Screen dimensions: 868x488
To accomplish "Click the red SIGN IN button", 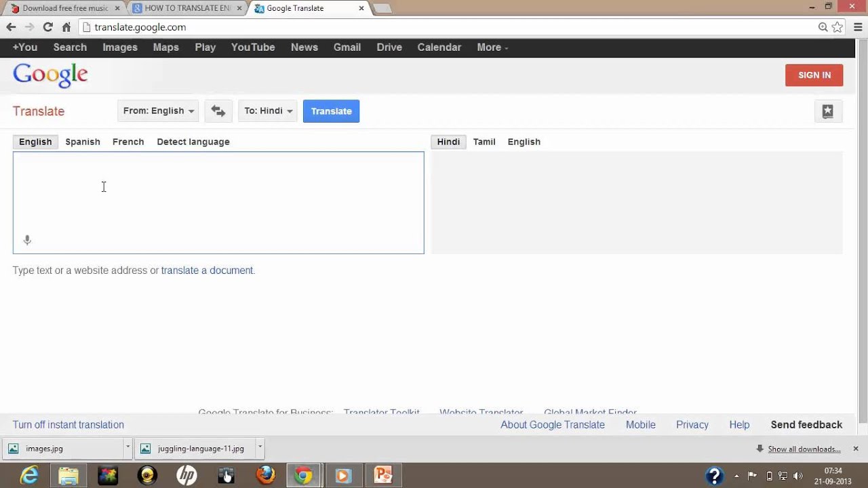I will tap(814, 75).
